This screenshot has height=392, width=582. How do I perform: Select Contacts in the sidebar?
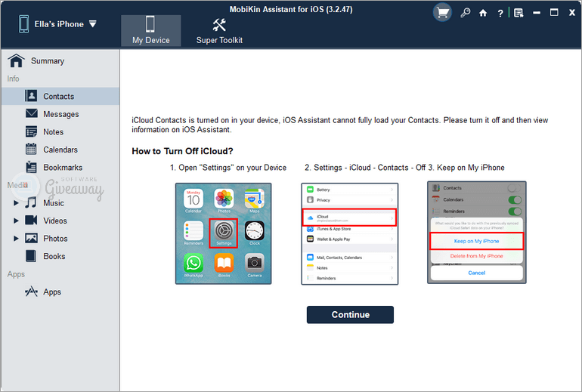(x=60, y=97)
